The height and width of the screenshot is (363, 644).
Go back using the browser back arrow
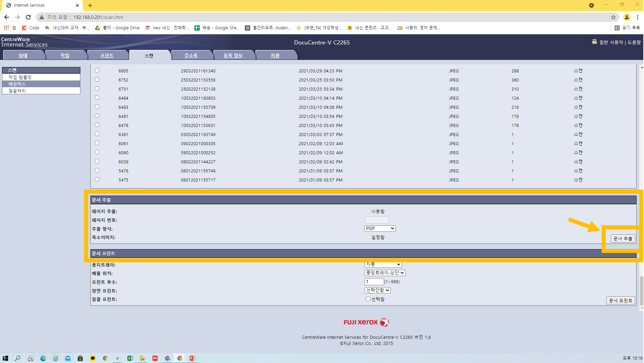(x=7, y=17)
